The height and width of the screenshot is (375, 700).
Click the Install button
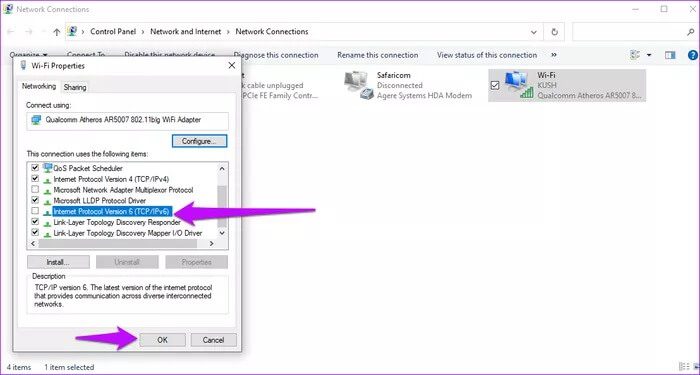[x=58, y=262]
